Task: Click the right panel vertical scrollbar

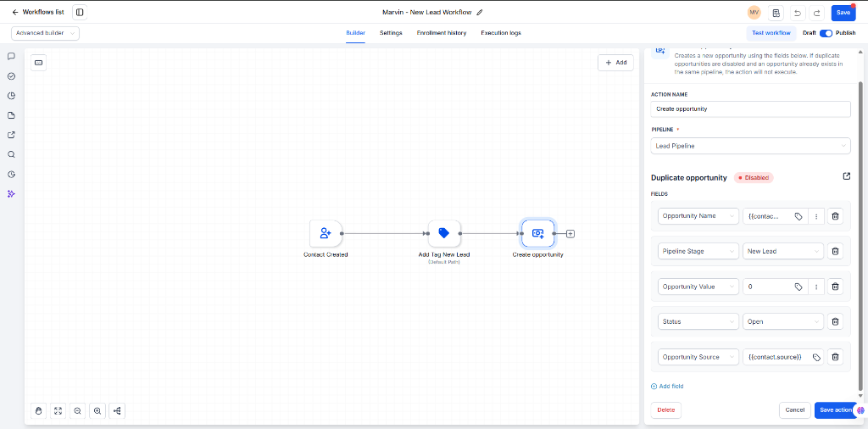Action: coord(860,235)
